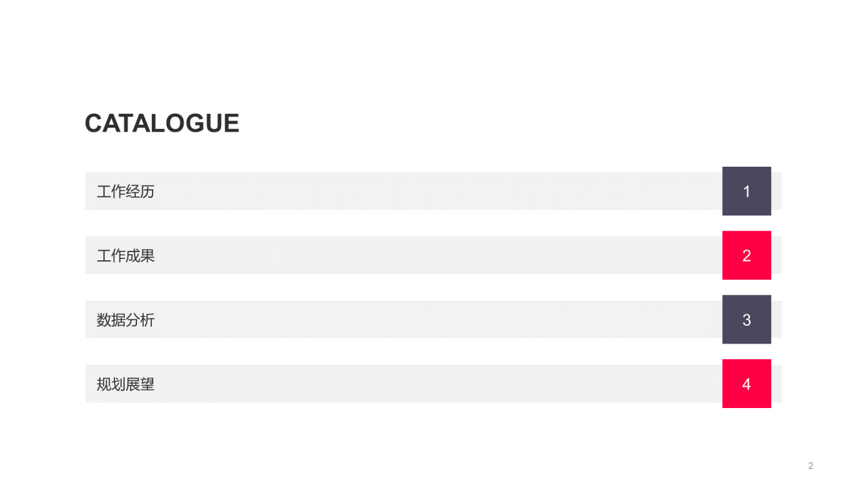Click the CATALOGUE heading text

point(161,123)
